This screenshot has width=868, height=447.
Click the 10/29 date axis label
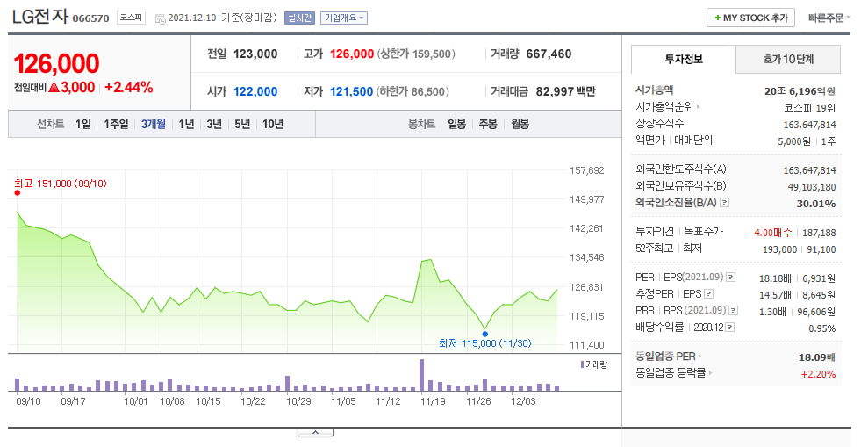(298, 401)
